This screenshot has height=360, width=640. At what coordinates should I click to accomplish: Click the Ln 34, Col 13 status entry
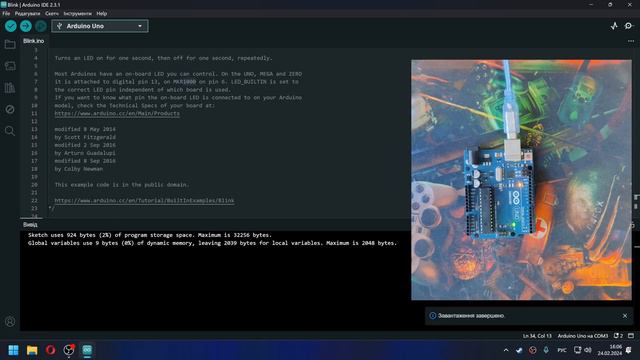pyautogui.click(x=537, y=336)
